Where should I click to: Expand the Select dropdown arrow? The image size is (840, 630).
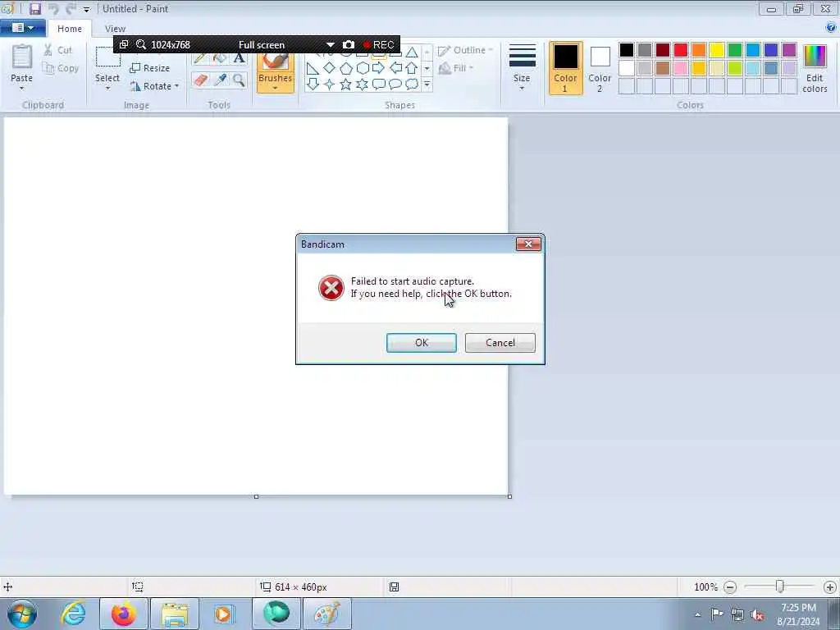pos(107,89)
